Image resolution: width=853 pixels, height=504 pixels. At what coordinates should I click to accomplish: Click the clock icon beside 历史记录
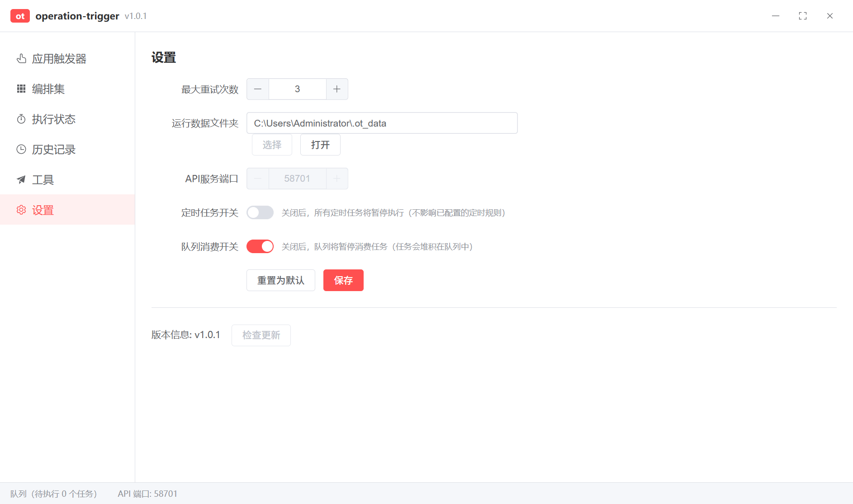(x=21, y=150)
